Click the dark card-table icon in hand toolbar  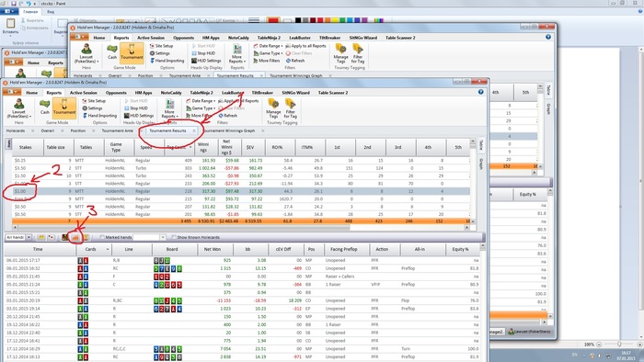point(65,237)
